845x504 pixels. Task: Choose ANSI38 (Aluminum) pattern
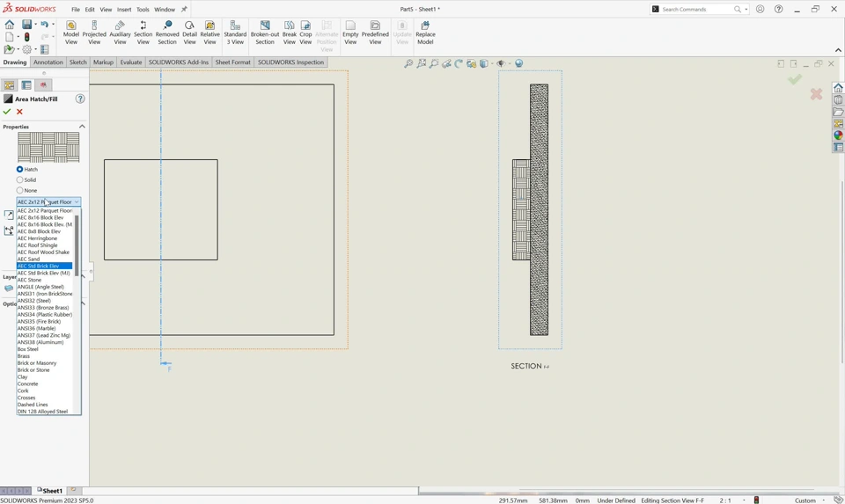(45, 342)
